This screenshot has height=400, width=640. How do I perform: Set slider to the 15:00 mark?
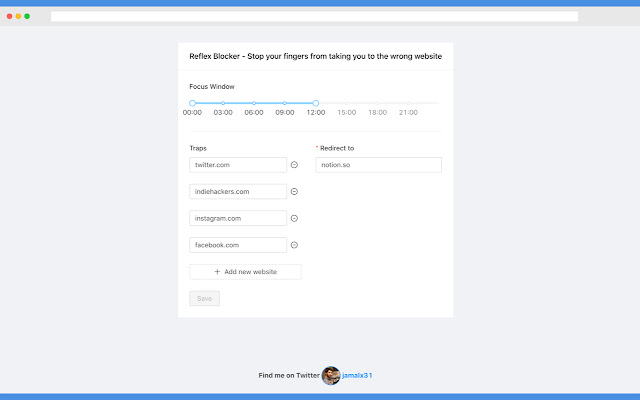(x=347, y=103)
